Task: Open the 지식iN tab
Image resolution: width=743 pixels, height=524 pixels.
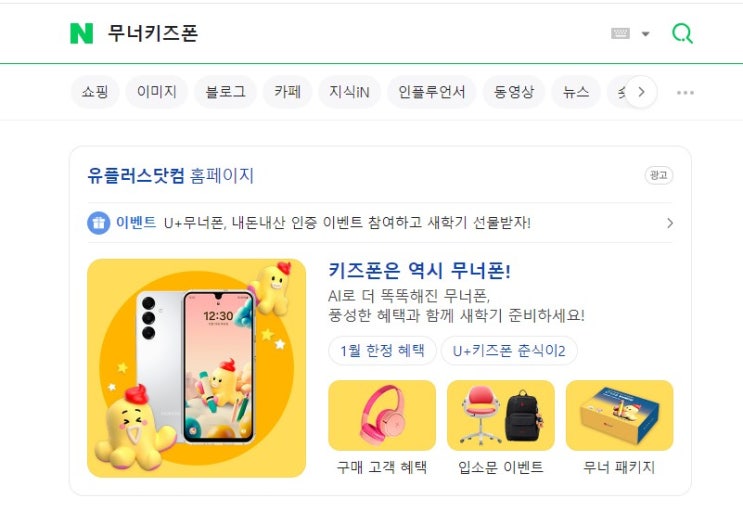Action: coord(349,92)
